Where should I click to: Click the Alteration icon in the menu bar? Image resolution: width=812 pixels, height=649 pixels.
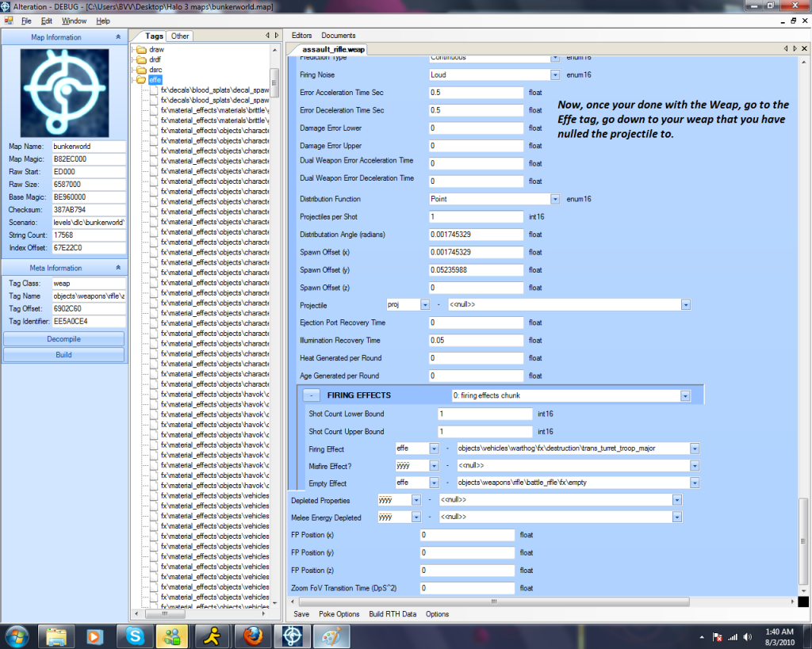coord(9,21)
